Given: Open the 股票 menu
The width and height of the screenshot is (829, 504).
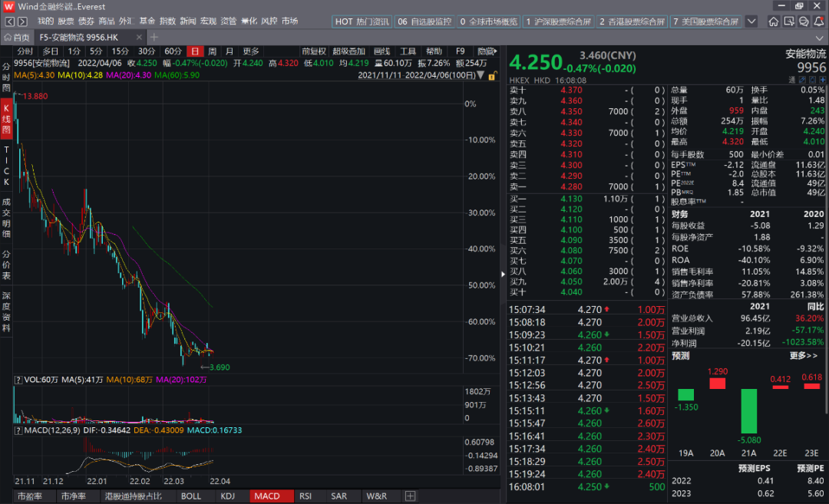Looking at the screenshot, I should (x=66, y=21).
